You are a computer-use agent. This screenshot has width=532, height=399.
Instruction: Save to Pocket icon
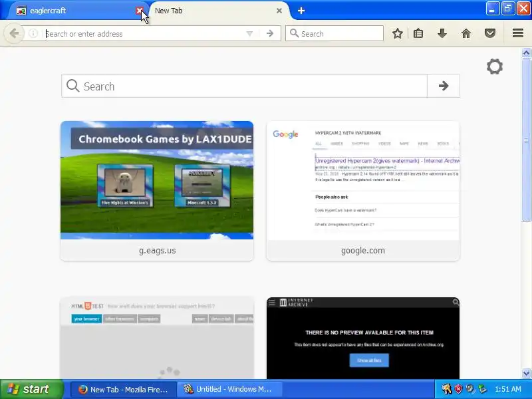pyautogui.click(x=490, y=33)
